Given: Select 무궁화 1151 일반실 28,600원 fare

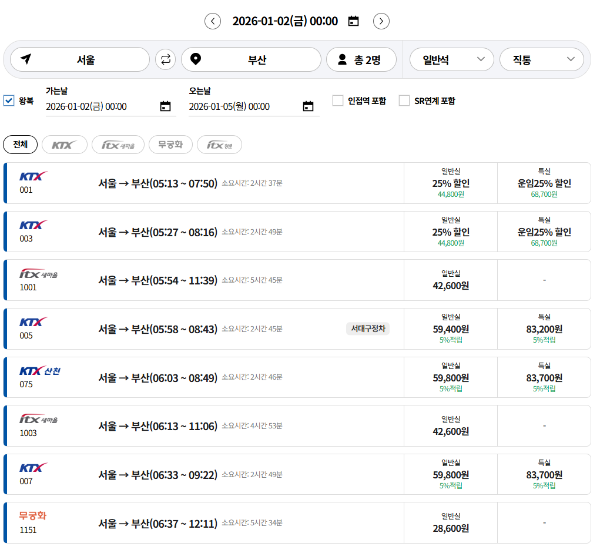Looking at the screenshot, I should tap(451, 523).
